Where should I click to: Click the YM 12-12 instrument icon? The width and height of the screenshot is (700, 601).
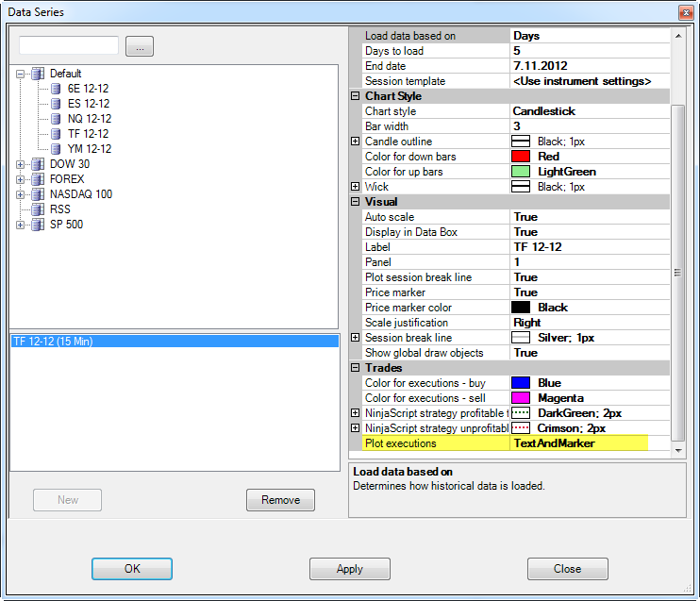tap(56, 149)
